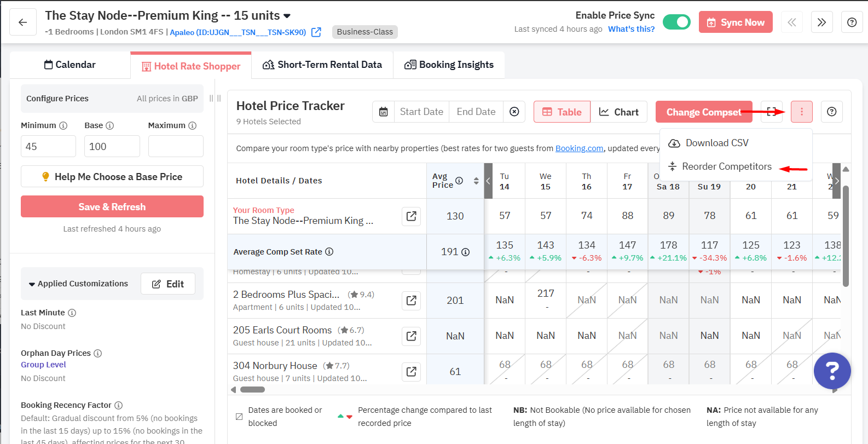The width and height of the screenshot is (868, 444).
Task: Open Apaleo external link icon
Action: [x=316, y=32]
